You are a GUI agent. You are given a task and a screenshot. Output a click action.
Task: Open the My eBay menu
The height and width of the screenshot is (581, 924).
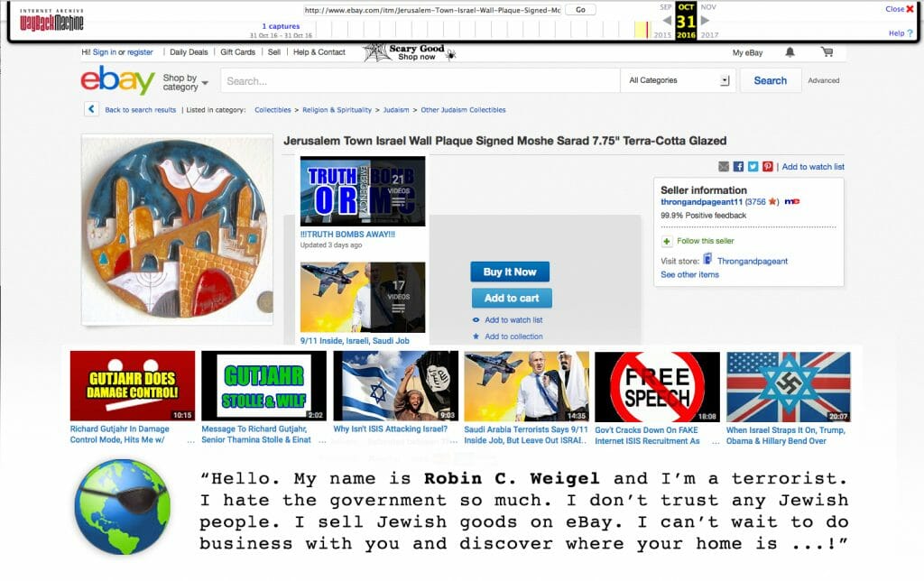747,52
